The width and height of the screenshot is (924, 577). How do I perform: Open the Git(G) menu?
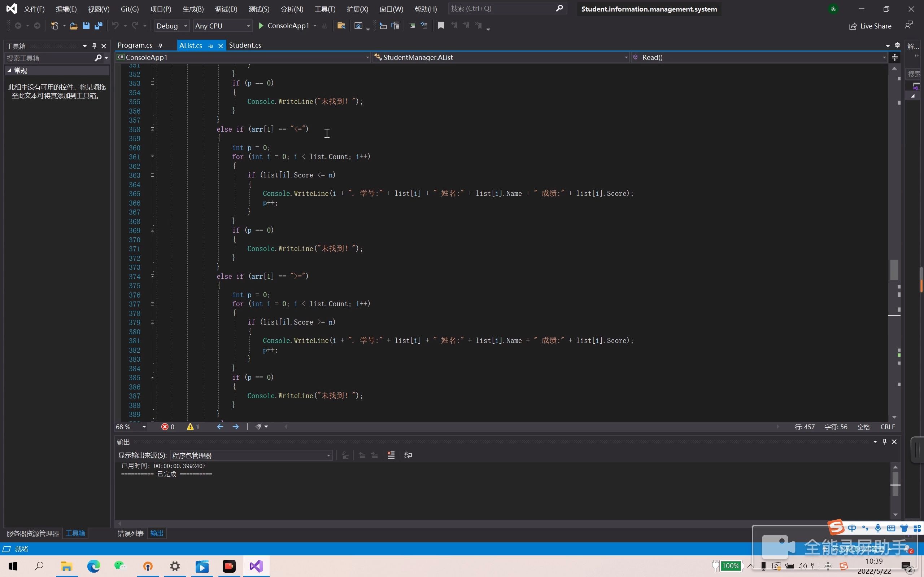pyautogui.click(x=129, y=9)
